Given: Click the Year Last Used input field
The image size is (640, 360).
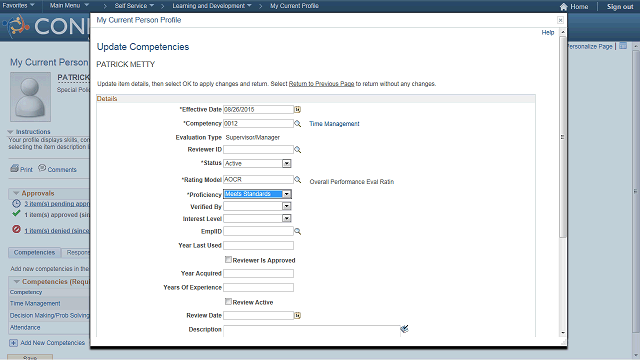Looking at the screenshot, I should click(258, 245).
